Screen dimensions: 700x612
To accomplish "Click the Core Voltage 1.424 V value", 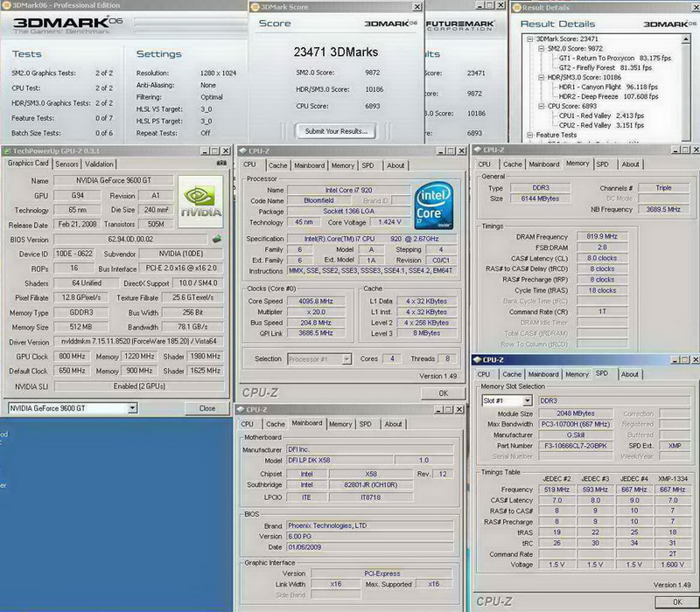I will tap(389, 222).
